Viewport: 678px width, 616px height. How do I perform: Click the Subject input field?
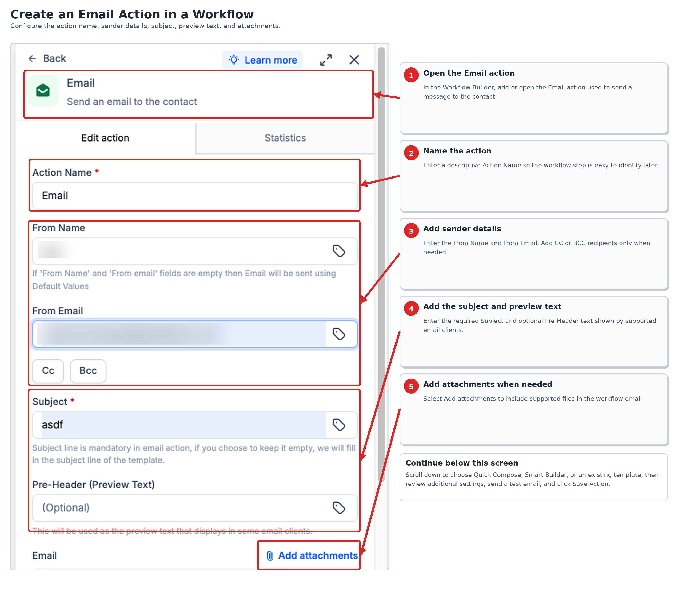[195, 425]
